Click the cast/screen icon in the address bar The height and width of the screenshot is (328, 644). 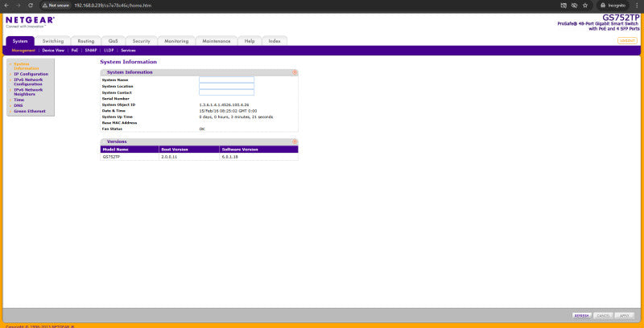pos(563,6)
